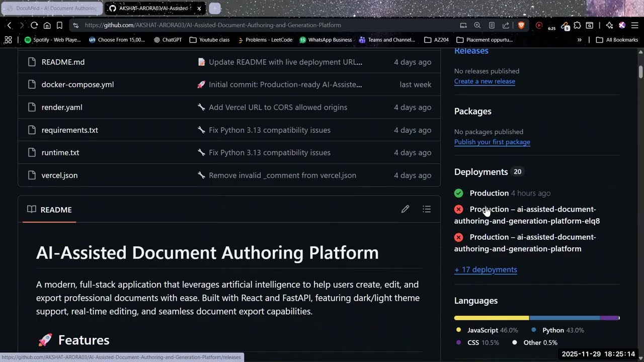Viewport: 644px width, 362px height.
Task: Open the browser main hamburger menu
Action: [634, 25]
